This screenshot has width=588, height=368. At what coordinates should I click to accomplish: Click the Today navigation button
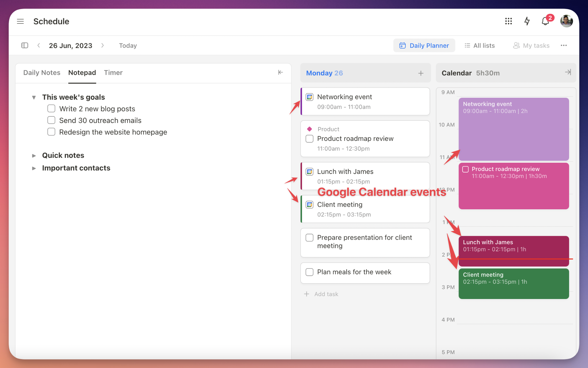[127, 45]
